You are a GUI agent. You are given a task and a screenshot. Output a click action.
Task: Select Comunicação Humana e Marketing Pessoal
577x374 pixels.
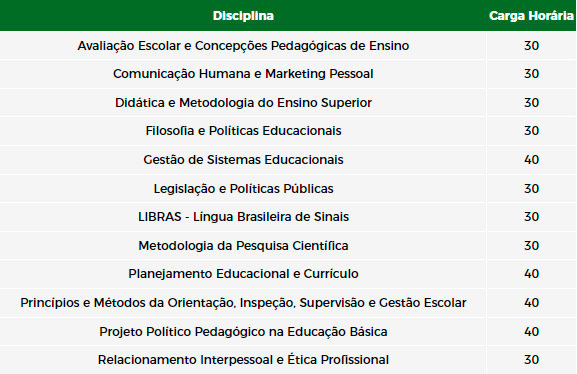click(243, 74)
